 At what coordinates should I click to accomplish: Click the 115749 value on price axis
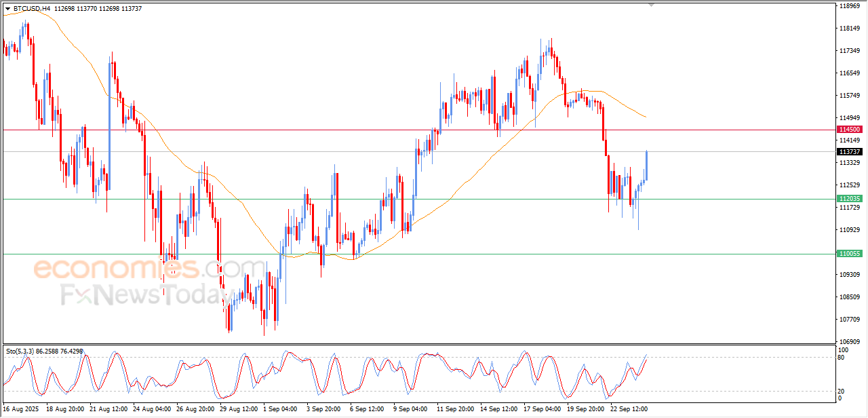(850, 96)
